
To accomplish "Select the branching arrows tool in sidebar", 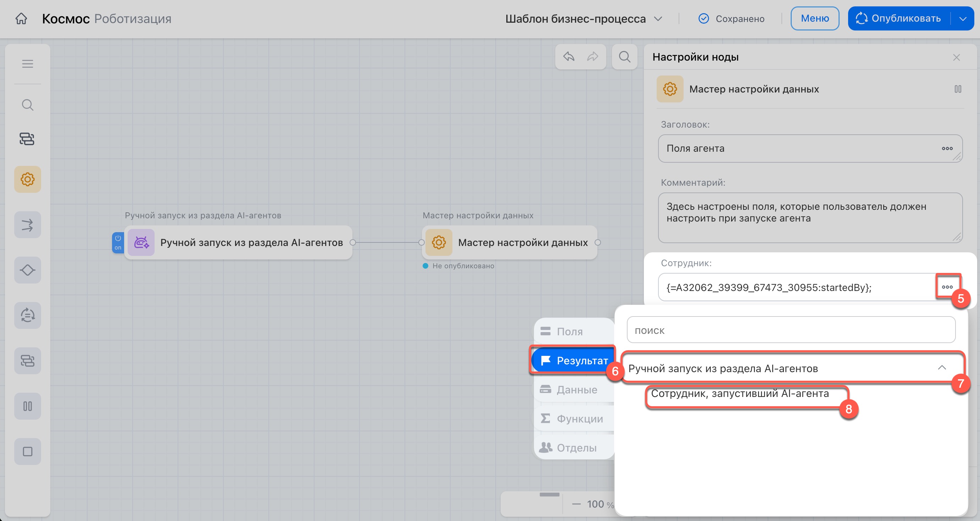I will (x=27, y=225).
